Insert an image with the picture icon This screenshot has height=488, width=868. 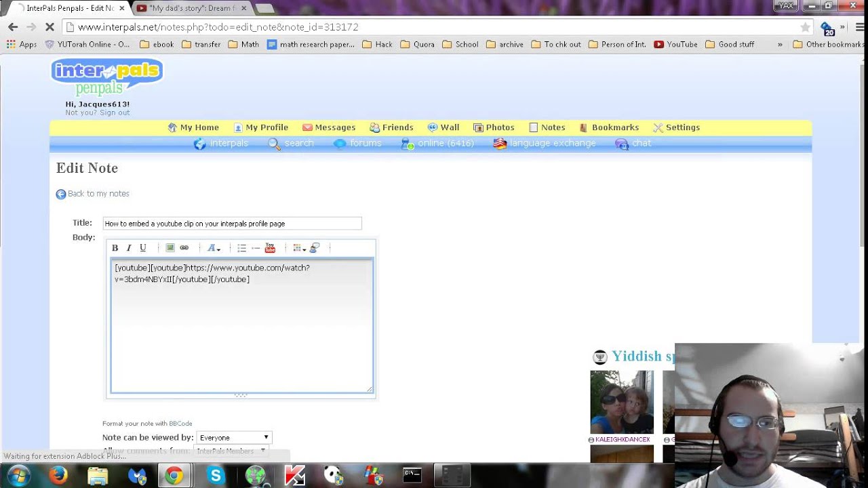click(170, 248)
